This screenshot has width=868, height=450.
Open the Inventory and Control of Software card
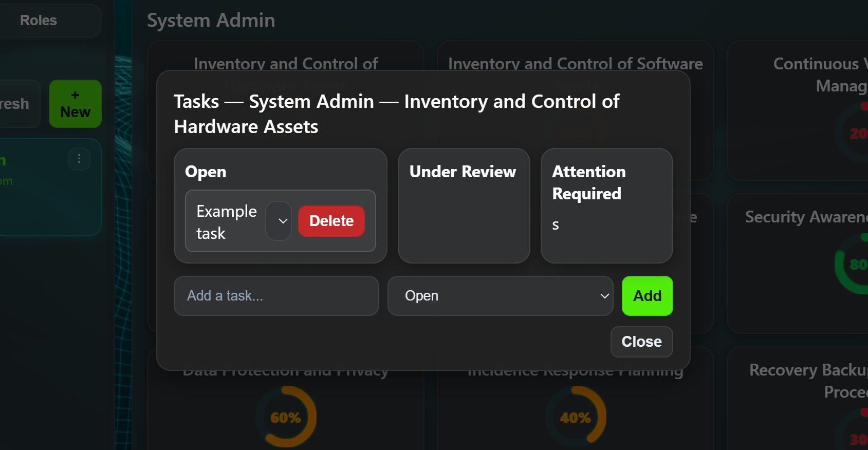pos(576,63)
